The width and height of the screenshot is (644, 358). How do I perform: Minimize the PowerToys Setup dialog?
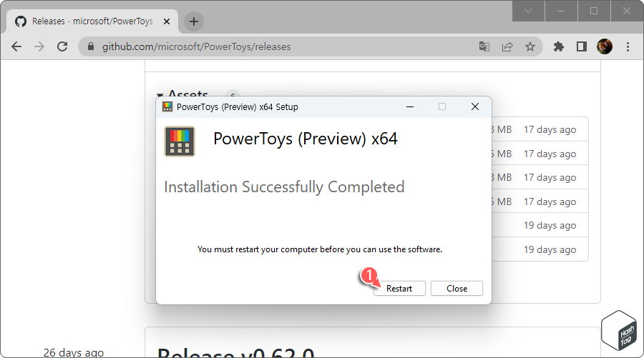(410, 106)
